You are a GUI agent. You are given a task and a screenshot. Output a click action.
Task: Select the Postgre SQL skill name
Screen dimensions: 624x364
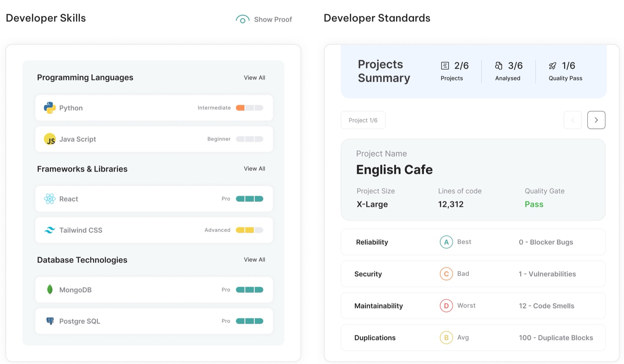point(80,321)
